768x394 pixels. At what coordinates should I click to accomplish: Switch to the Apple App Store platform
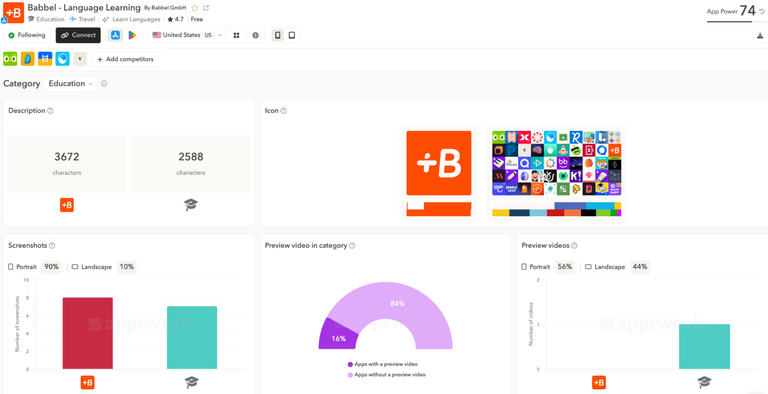click(116, 35)
